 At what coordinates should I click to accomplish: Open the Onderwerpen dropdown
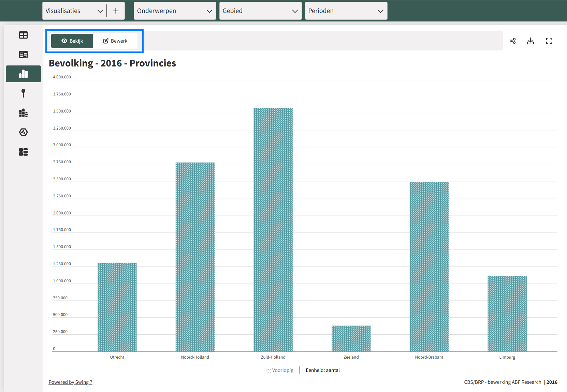pyautogui.click(x=175, y=11)
